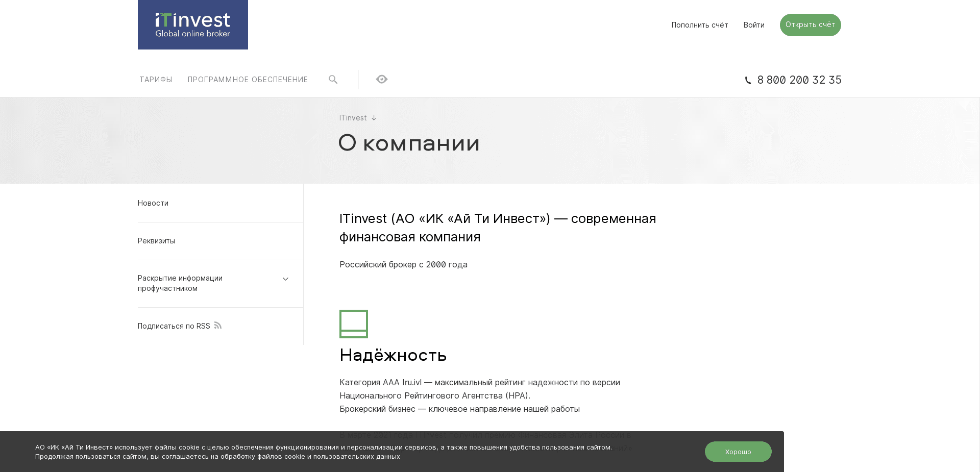Expand Раскрытие информации профучастником section
Screen dimensions: 980x472
pyautogui.click(x=180, y=283)
